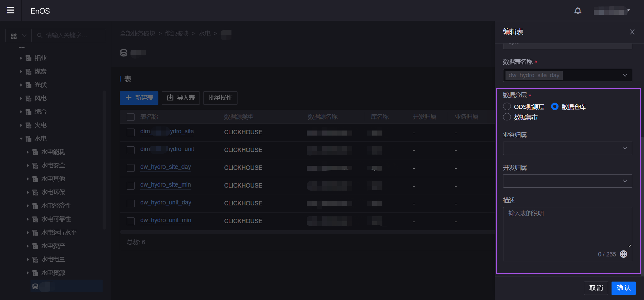Viewport: 644px width, 300px height.
Task: Select the 水电安全 folder icon
Action: pos(35,166)
